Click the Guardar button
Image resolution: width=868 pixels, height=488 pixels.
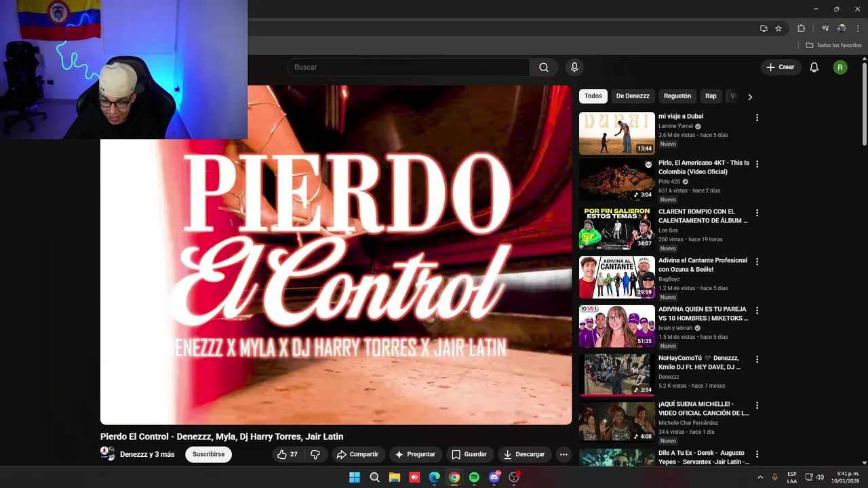click(469, 454)
